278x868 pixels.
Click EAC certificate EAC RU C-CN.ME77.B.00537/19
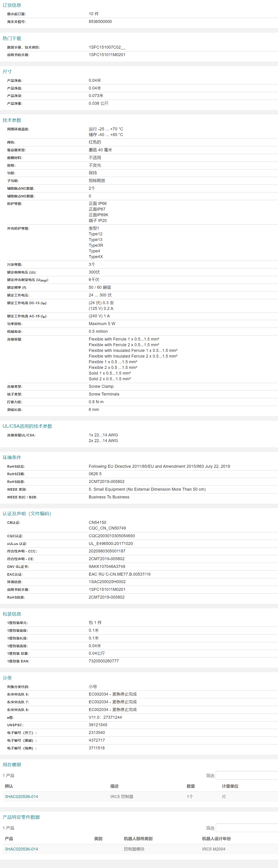coord(120,574)
